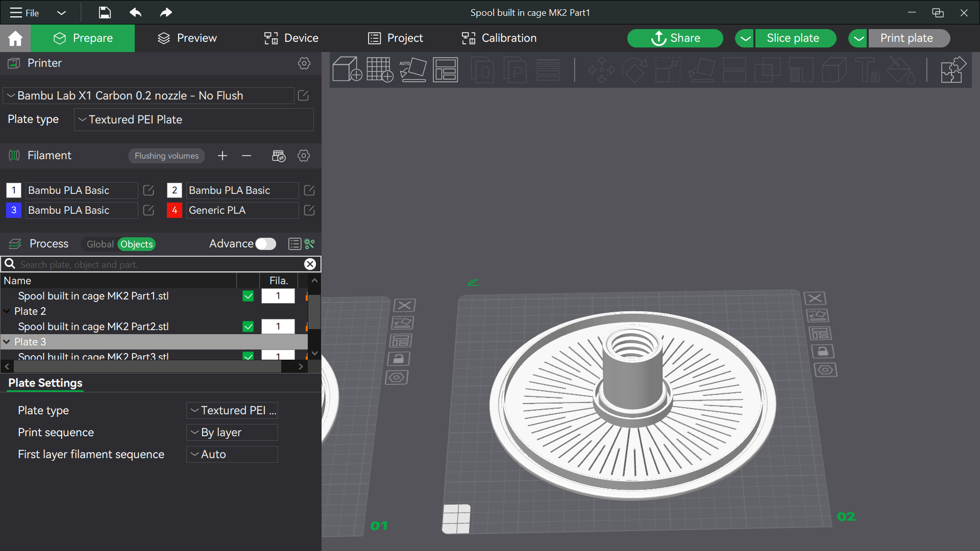Click the Arrange all objects icon
This screenshot has height=551, width=980.
point(446,69)
